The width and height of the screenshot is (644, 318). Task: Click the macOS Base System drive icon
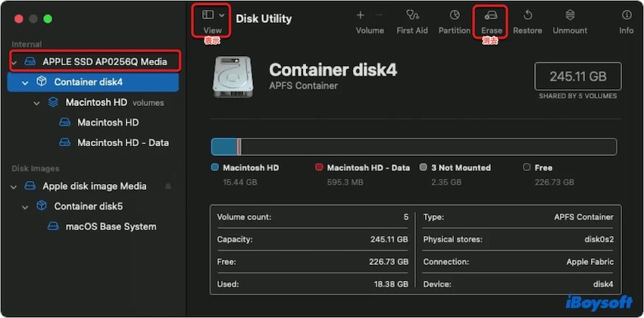(53, 226)
